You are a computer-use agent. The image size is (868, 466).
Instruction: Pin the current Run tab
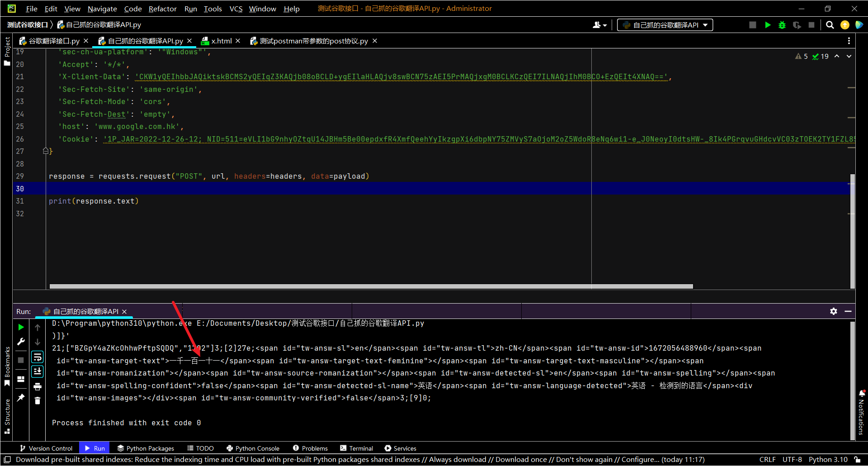click(21, 397)
